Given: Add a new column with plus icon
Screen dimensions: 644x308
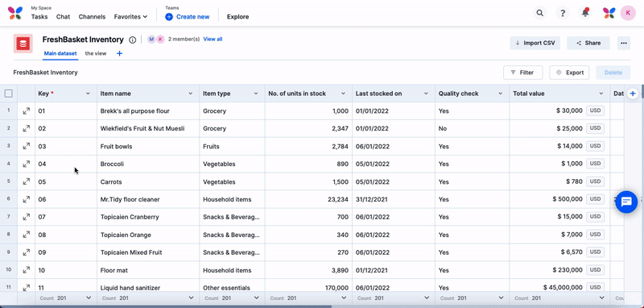Looking at the screenshot, I should click(633, 94).
